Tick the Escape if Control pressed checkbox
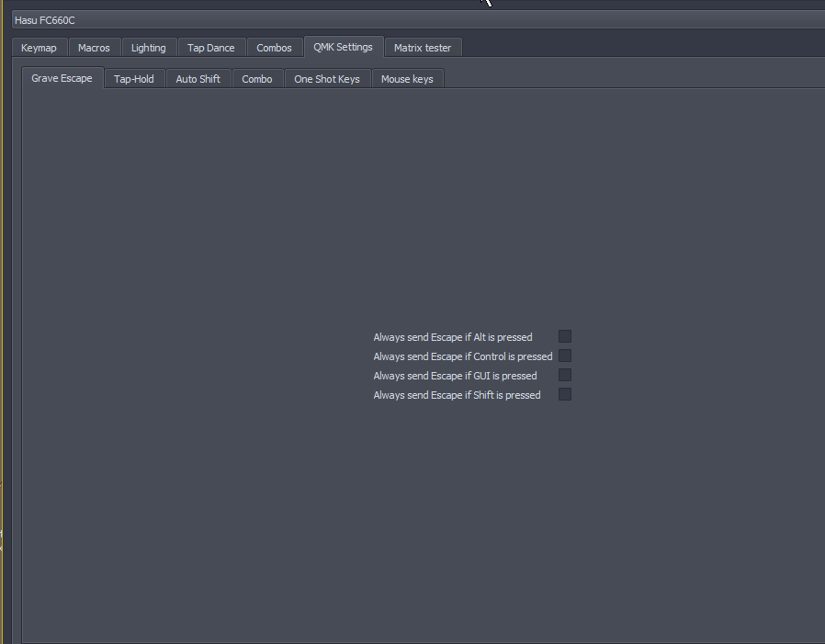 [565, 356]
